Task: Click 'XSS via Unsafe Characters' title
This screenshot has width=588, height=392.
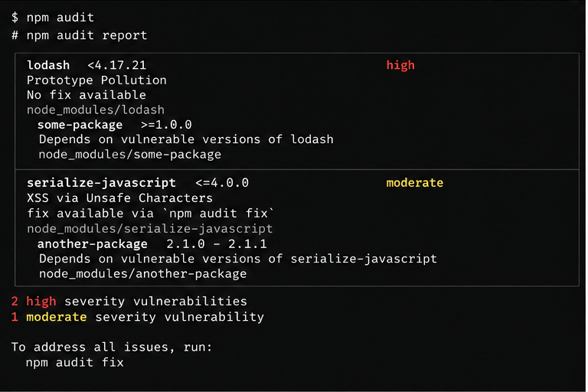Action: [x=119, y=198]
